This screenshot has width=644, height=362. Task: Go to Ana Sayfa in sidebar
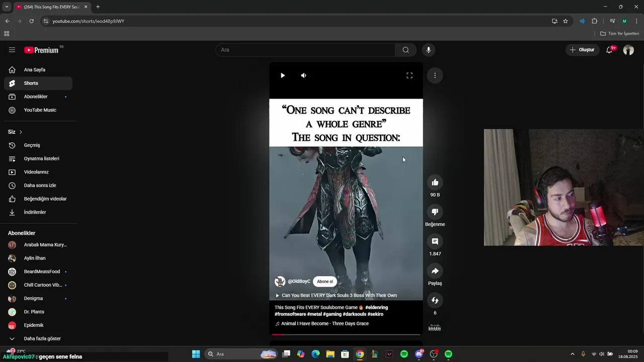pyautogui.click(x=38, y=70)
